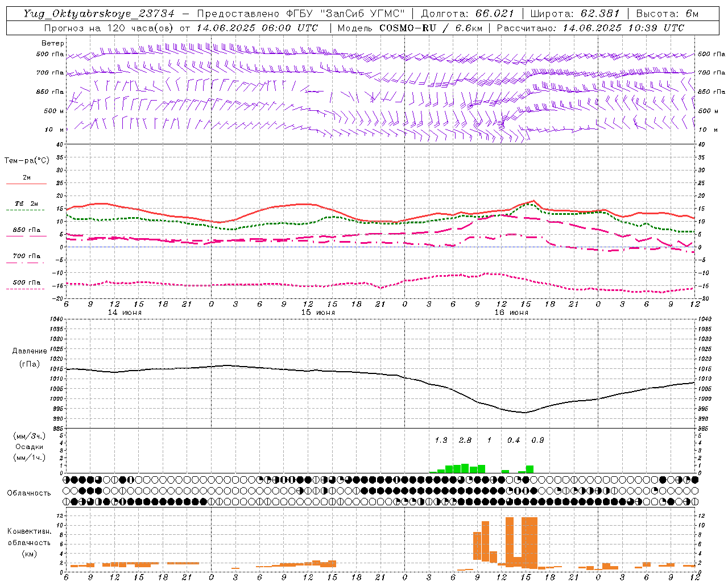This screenshot has width=728, height=582.
Task: Click the red 2м temperature legend line
Action: pos(26,184)
